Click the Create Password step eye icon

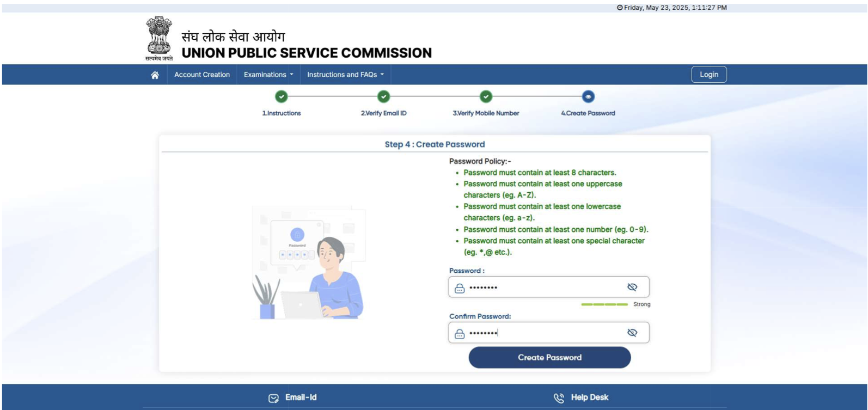pos(588,96)
